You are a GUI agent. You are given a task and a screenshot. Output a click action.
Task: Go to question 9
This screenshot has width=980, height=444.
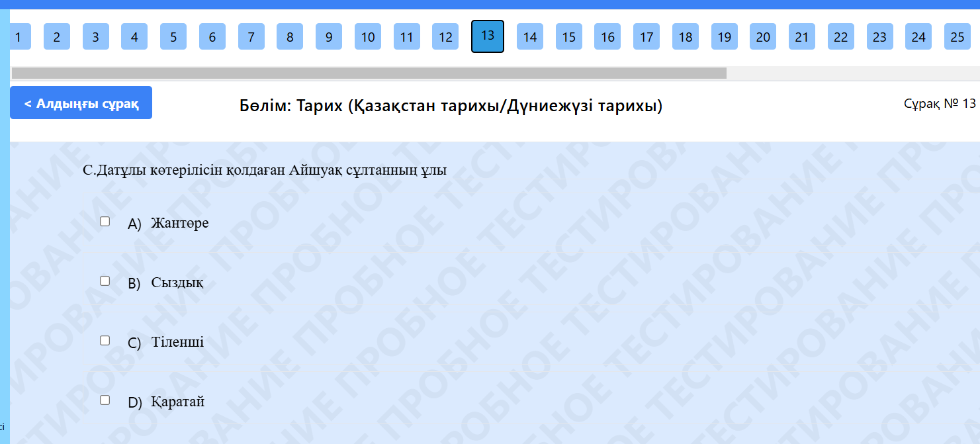329,36
